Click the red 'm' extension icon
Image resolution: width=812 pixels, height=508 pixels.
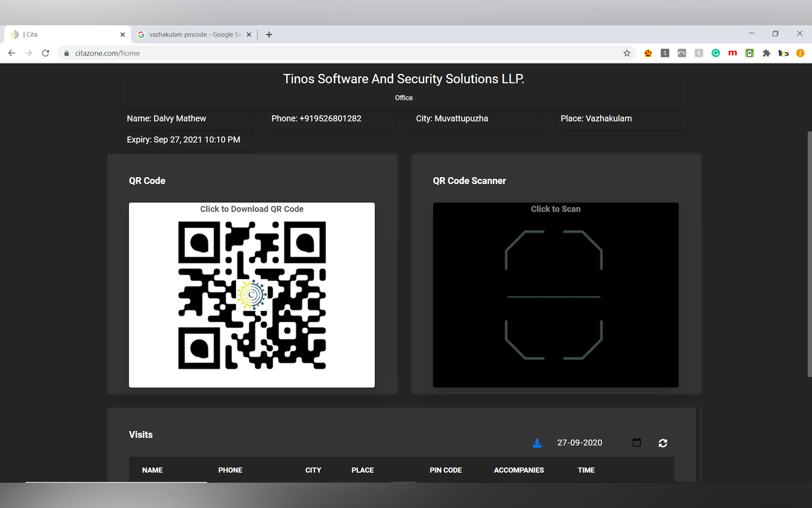[x=732, y=53]
